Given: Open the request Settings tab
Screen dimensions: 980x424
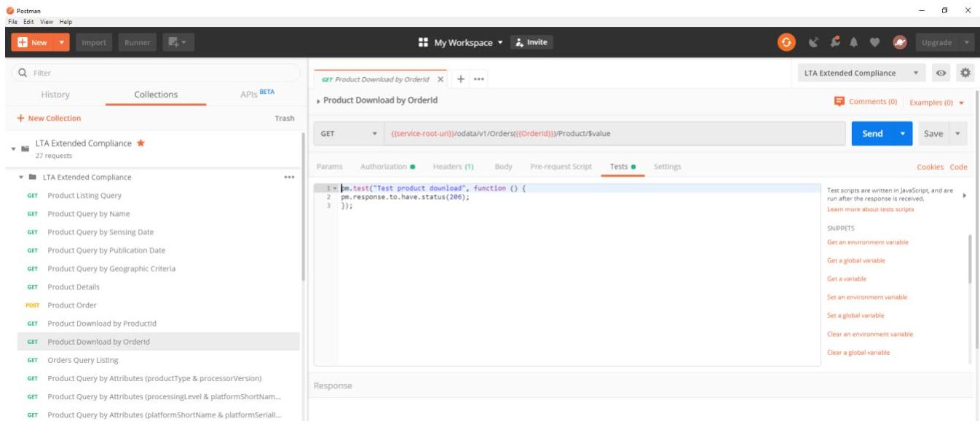Looking at the screenshot, I should point(667,167).
